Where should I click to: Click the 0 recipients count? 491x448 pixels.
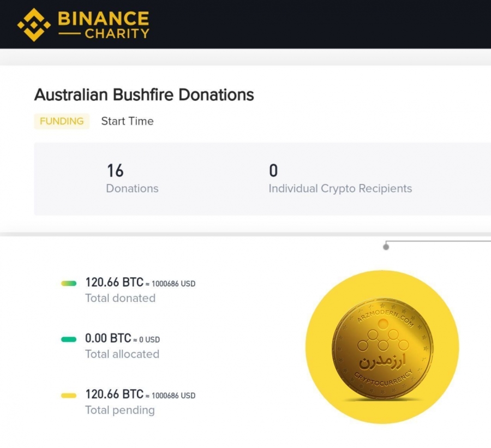point(273,171)
